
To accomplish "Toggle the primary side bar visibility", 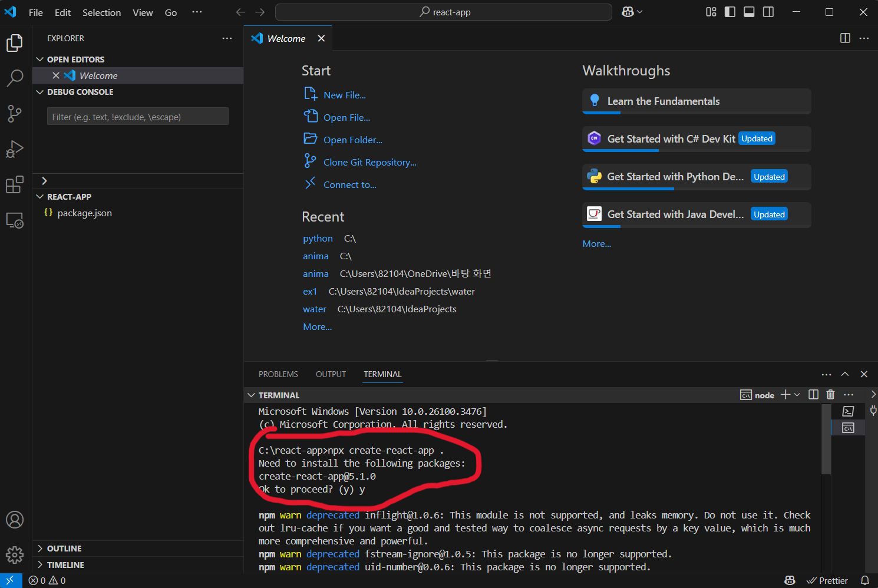I will pos(730,12).
